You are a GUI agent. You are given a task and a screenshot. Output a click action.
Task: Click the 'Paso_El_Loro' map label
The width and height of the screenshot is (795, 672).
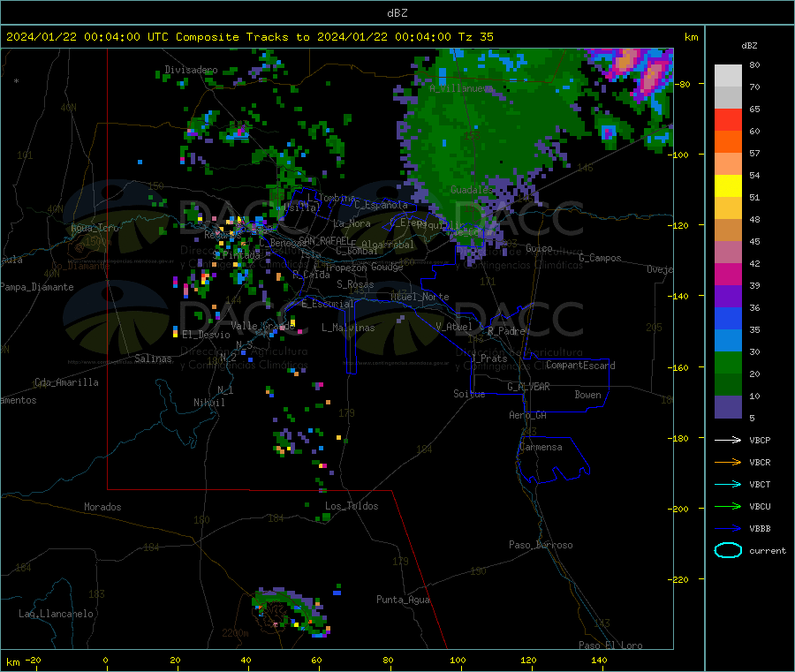pos(611,646)
